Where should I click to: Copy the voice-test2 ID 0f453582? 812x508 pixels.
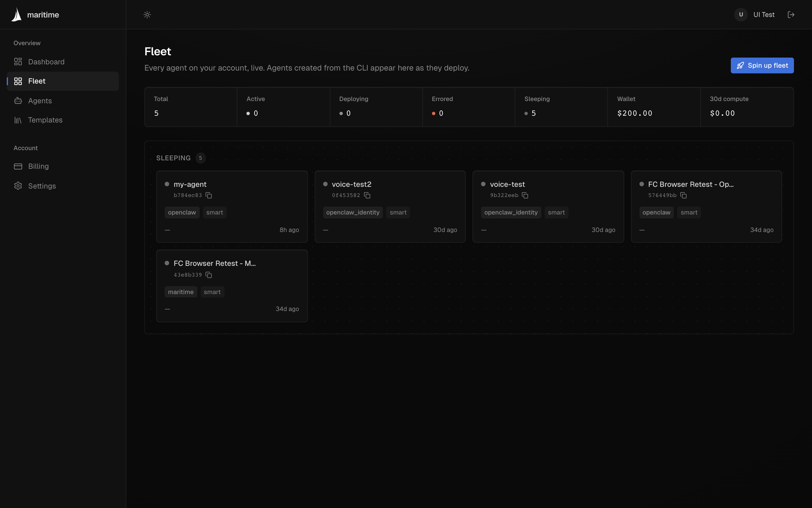point(367,195)
